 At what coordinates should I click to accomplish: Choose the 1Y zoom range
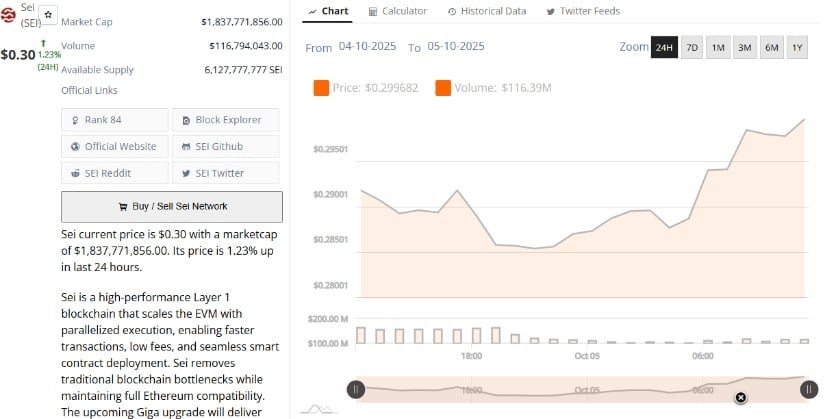[x=797, y=48]
